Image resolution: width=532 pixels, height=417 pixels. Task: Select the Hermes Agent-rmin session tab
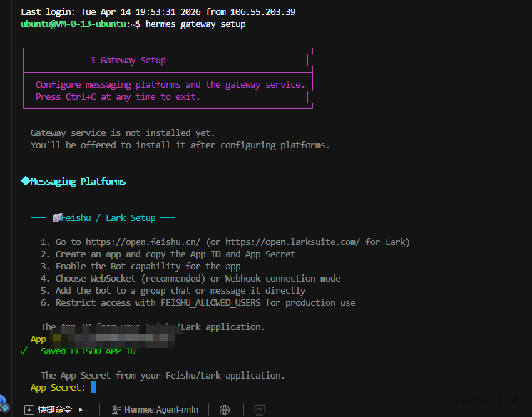(x=161, y=410)
